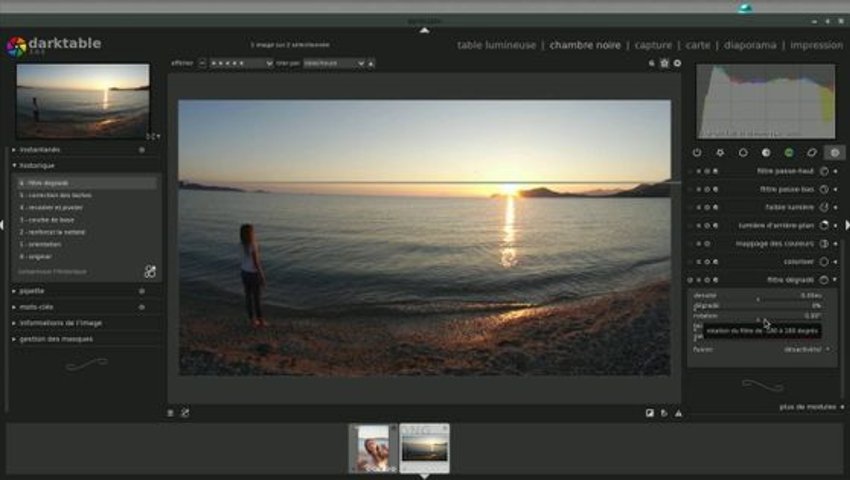Select history item 5 correction des taches

click(x=87, y=195)
